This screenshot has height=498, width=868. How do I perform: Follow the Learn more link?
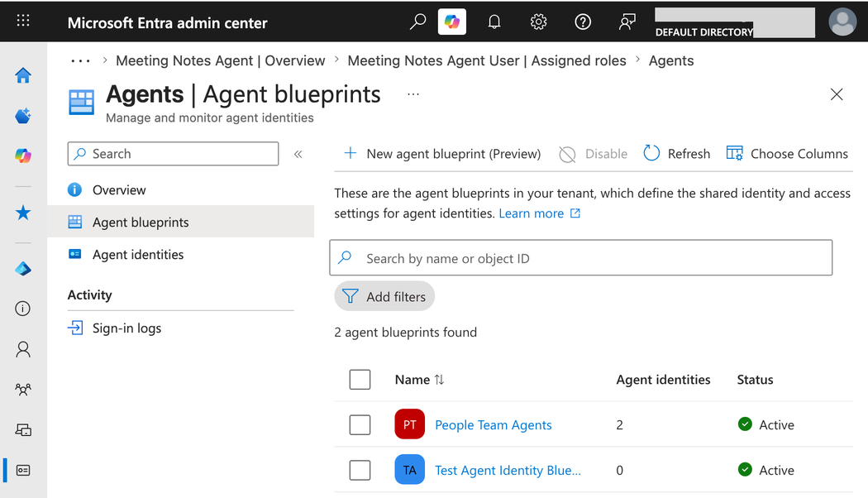(531, 213)
